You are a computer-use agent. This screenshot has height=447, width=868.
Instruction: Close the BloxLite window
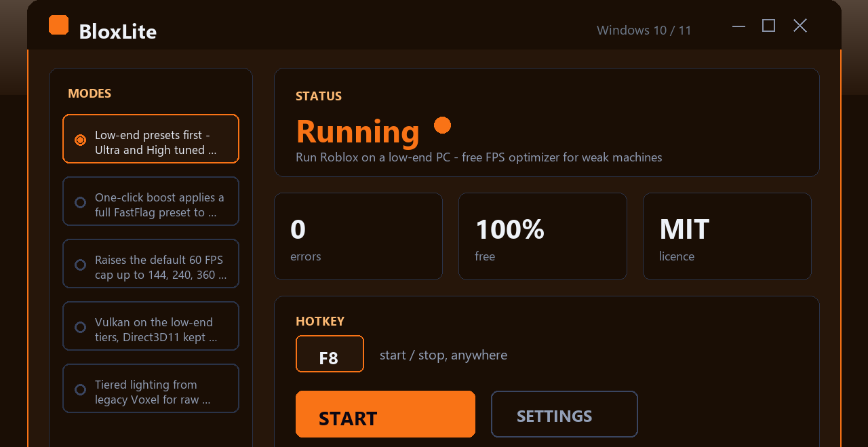coord(800,26)
